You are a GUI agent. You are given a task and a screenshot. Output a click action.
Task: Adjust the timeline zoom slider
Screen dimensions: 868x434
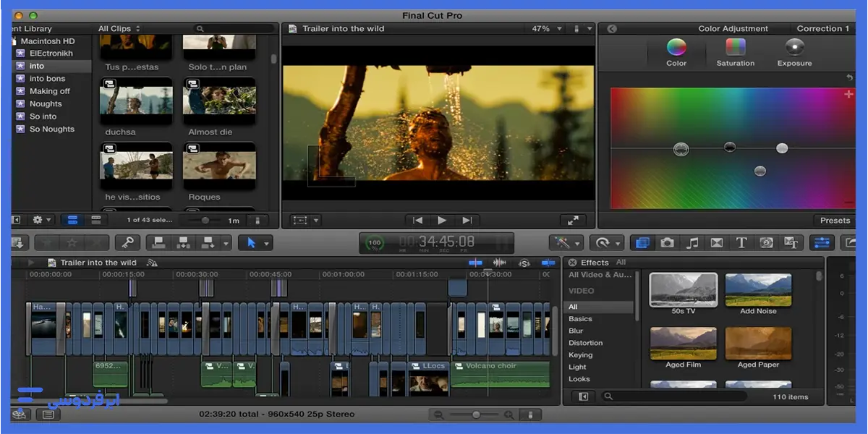click(476, 414)
